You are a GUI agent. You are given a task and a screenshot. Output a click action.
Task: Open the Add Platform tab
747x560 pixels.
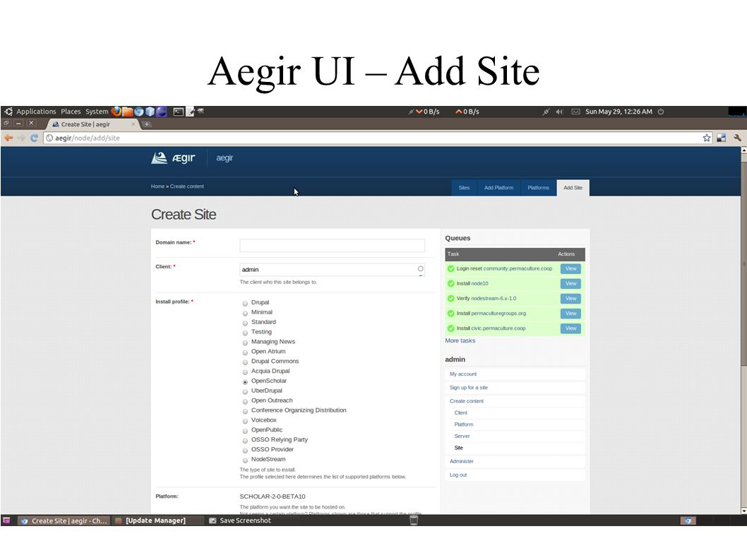[x=498, y=188]
